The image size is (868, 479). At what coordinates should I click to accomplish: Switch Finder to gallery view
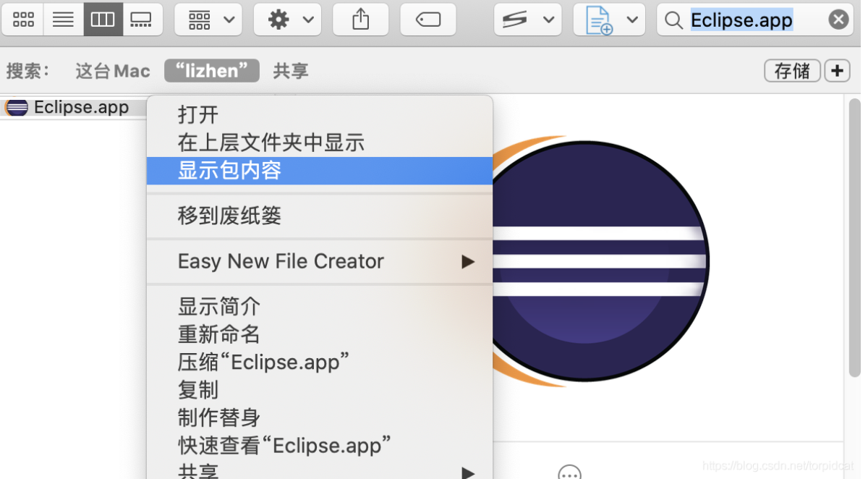click(142, 20)
